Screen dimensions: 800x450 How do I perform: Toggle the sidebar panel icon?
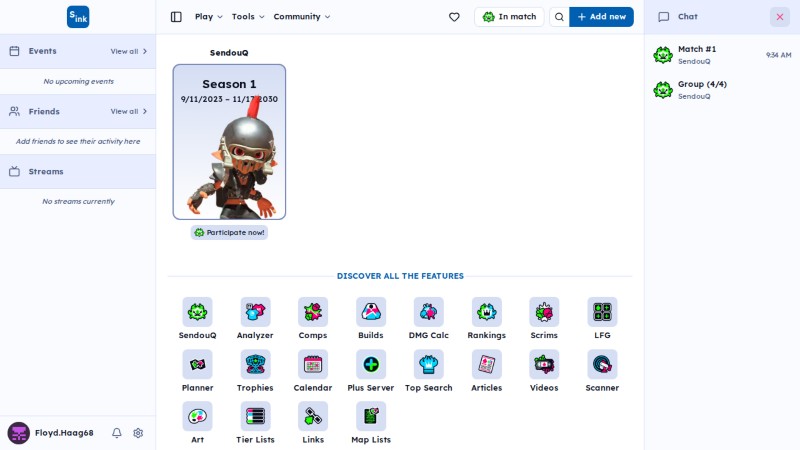[x=176, y=17]
